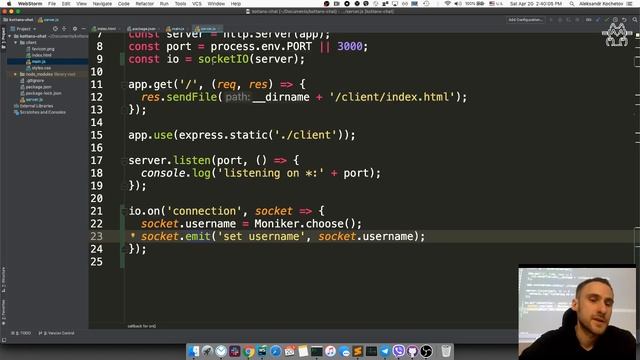
Task: Click the volume icon in the menu bar
Action: [x=458, y=4]
